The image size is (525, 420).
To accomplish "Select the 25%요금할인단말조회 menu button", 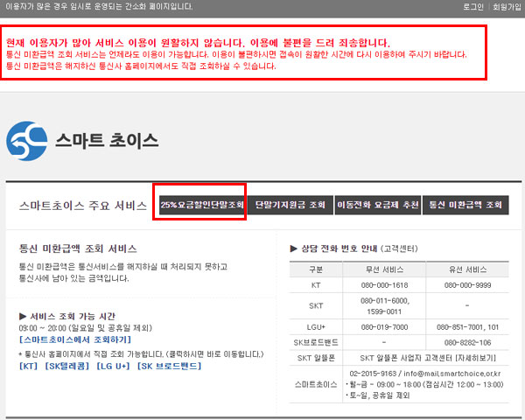I will click(202, 205).
